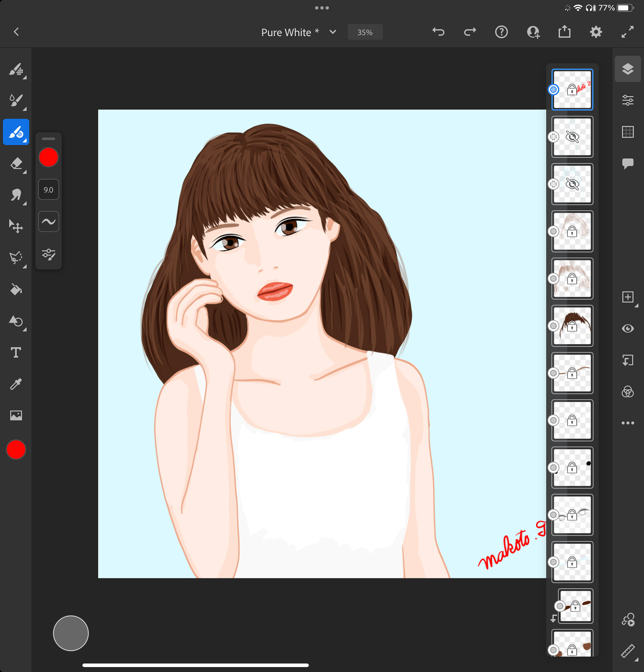Open the 35% zoom level field
Screen dimensions: 644x672
[365, 32]
